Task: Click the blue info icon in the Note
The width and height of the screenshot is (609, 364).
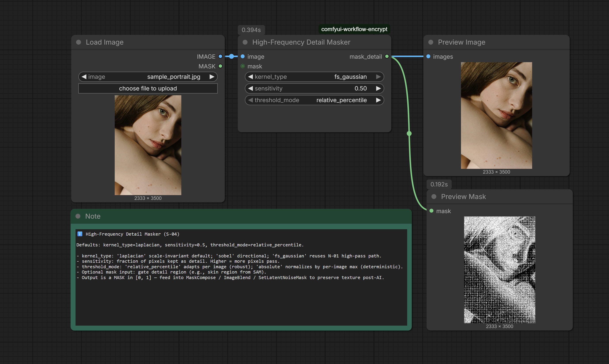Action: pyautogui.click(x=80, y=234)
